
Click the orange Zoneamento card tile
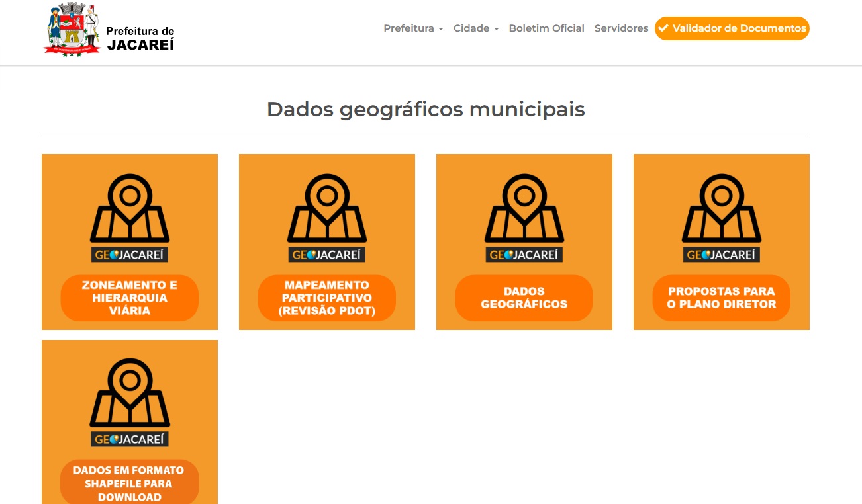point(130,241)
